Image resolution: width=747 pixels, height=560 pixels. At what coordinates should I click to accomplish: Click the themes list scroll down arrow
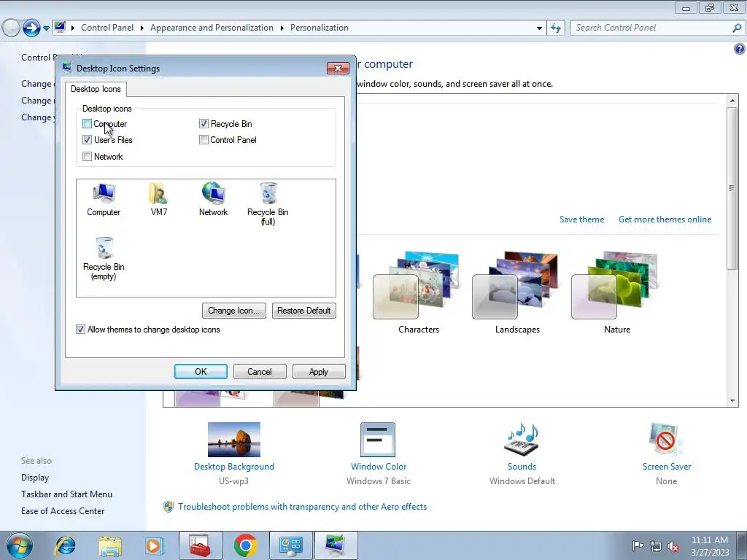coord(732,401)
